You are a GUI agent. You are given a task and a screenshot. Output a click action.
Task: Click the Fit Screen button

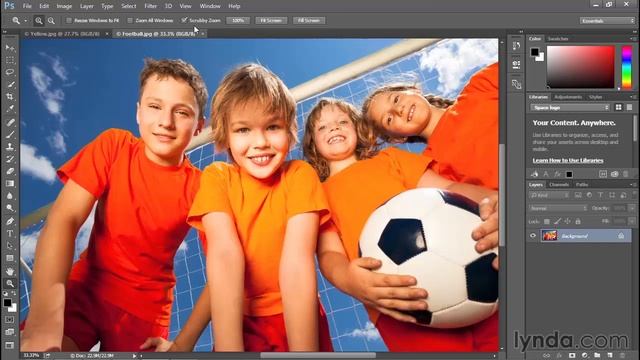click(x=271, y=20)
